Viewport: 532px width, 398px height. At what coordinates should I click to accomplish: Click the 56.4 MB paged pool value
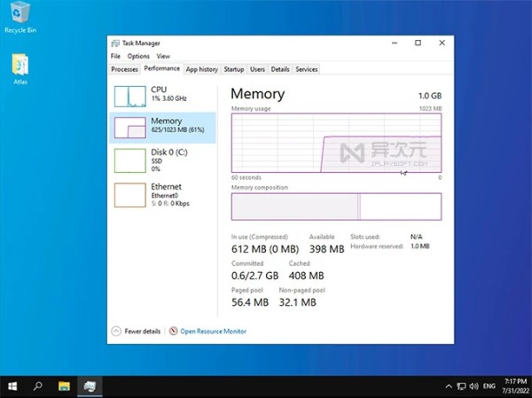pyautogui.click(x=250, y=302)
